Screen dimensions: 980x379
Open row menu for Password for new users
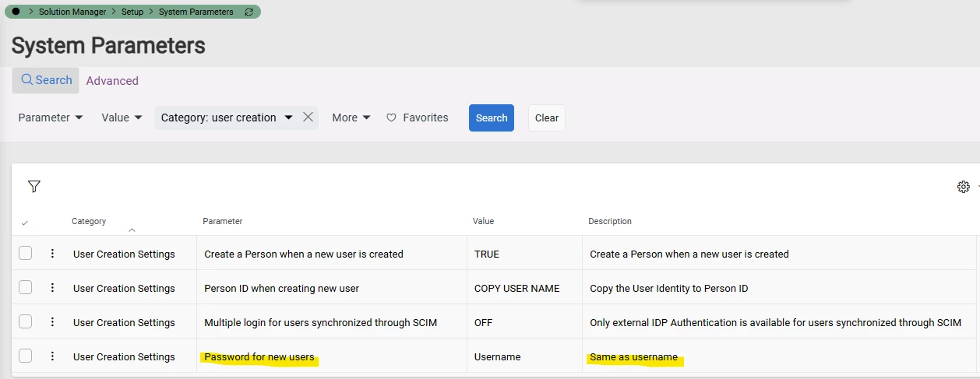click(x=52, y=356)
